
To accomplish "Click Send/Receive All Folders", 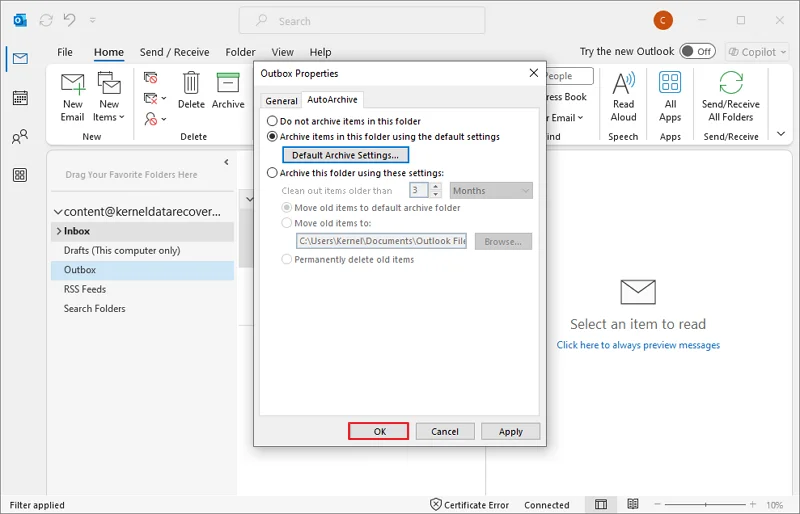I will tap(731, 97).
